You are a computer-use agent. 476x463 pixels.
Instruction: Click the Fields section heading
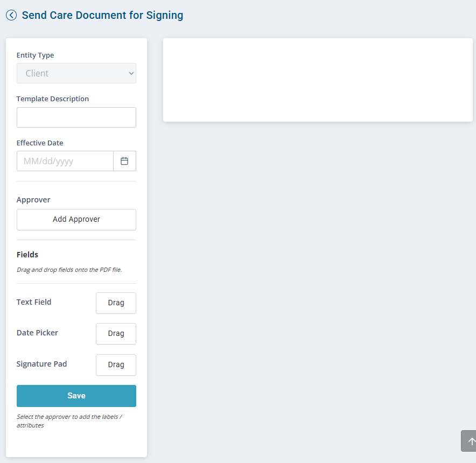tap(27, 255)
